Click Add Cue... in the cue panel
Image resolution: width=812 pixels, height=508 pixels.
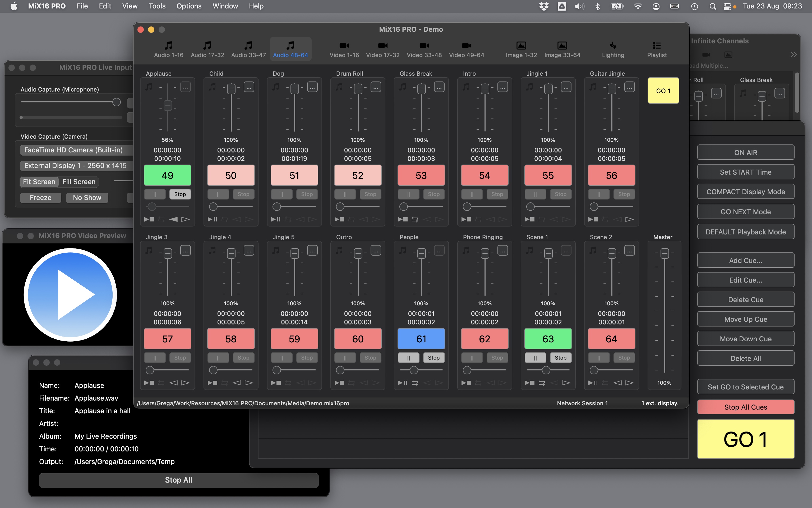click(746, 260)
